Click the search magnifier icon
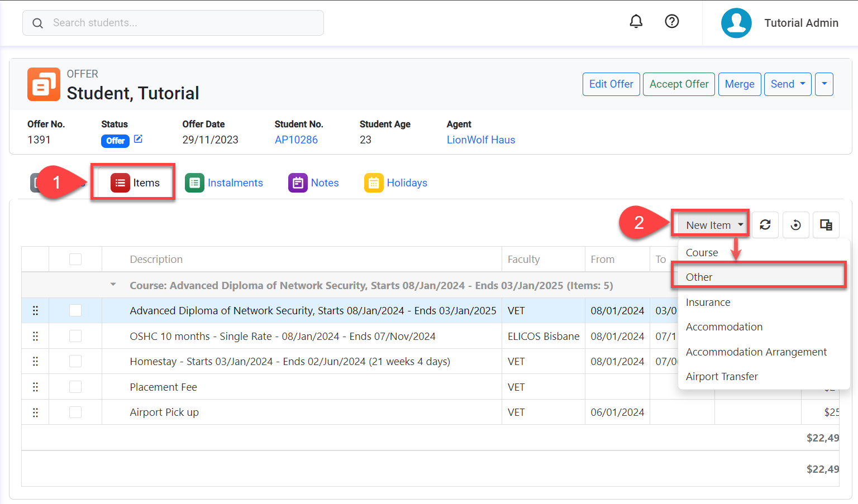858x504 pixels. pos(37,23)
